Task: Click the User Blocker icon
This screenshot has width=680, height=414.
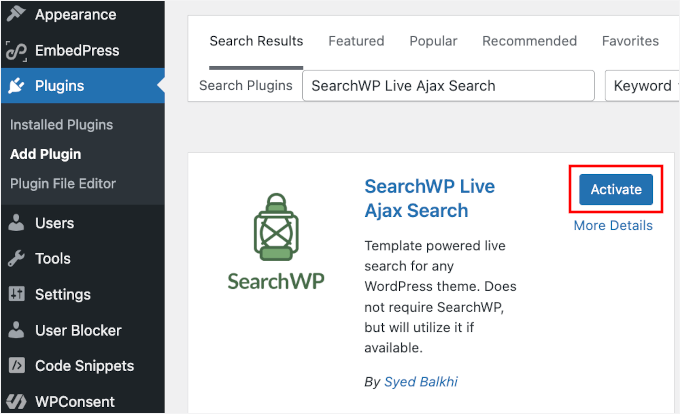Action: [x=16, y=330]
